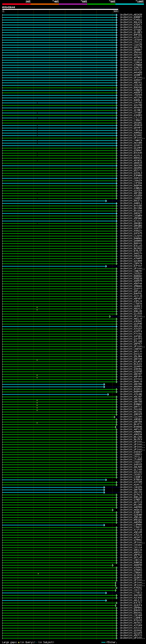Select hit label UniRef100_C0RJK4
The height and width of the screenshot is (644, 146).
click(131, 130)
